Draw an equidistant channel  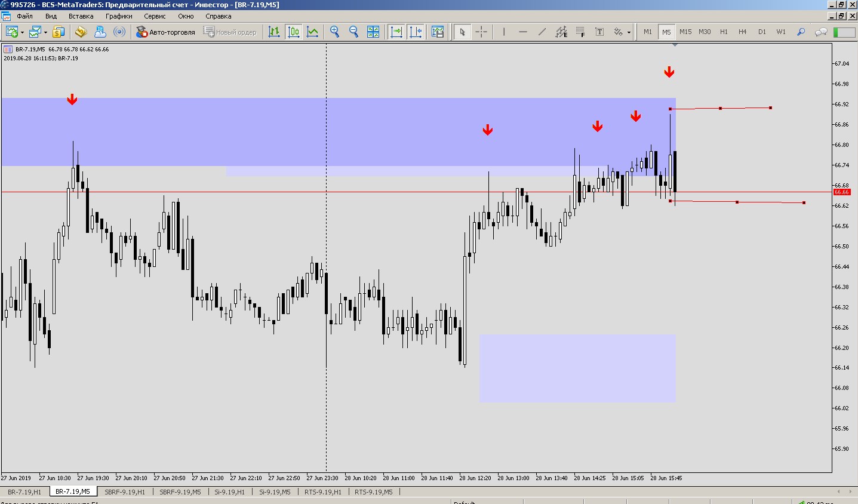tap(561, 32)
